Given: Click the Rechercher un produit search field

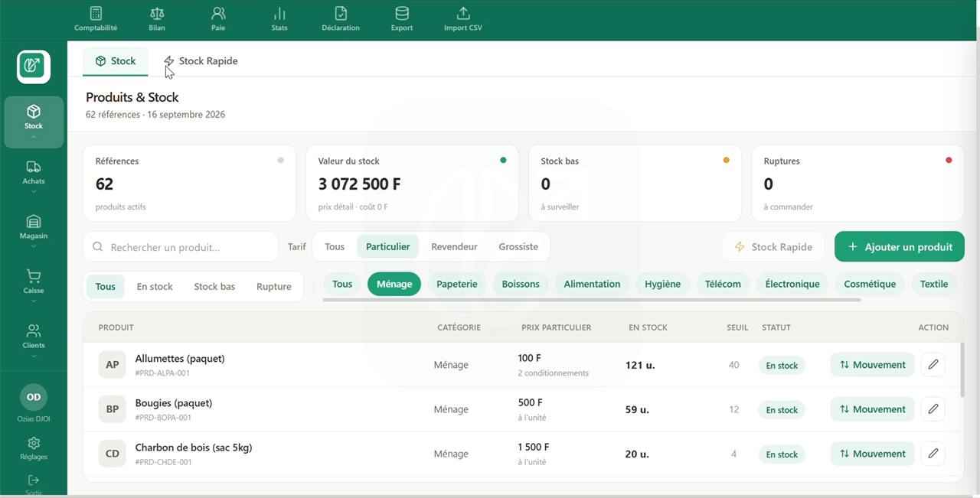Looking at the screenshot, I should [x=181, y=247].
